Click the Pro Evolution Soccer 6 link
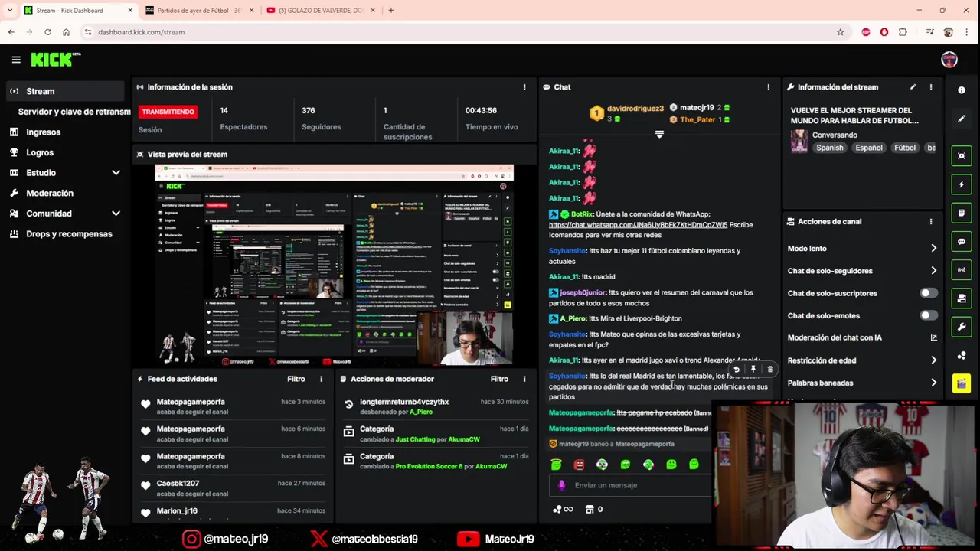 (429, 466)
